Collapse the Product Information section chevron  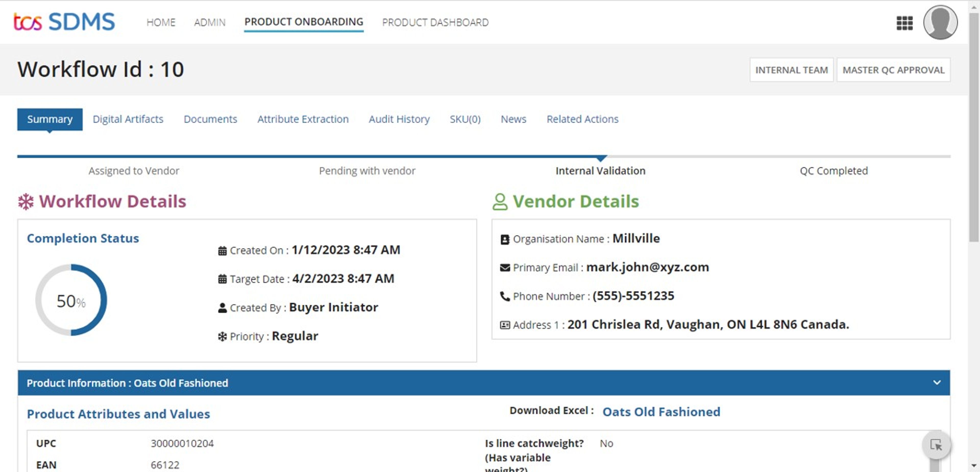point(937,383)
